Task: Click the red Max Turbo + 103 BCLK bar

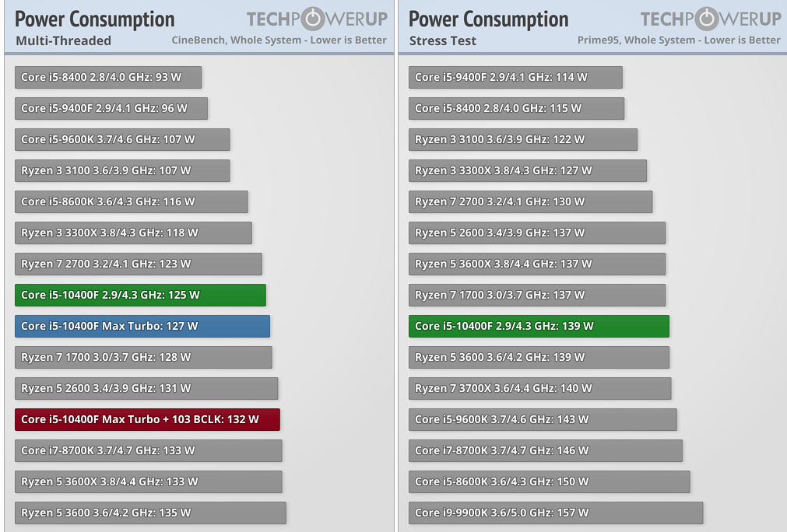Action: click(x=147, y=419)
